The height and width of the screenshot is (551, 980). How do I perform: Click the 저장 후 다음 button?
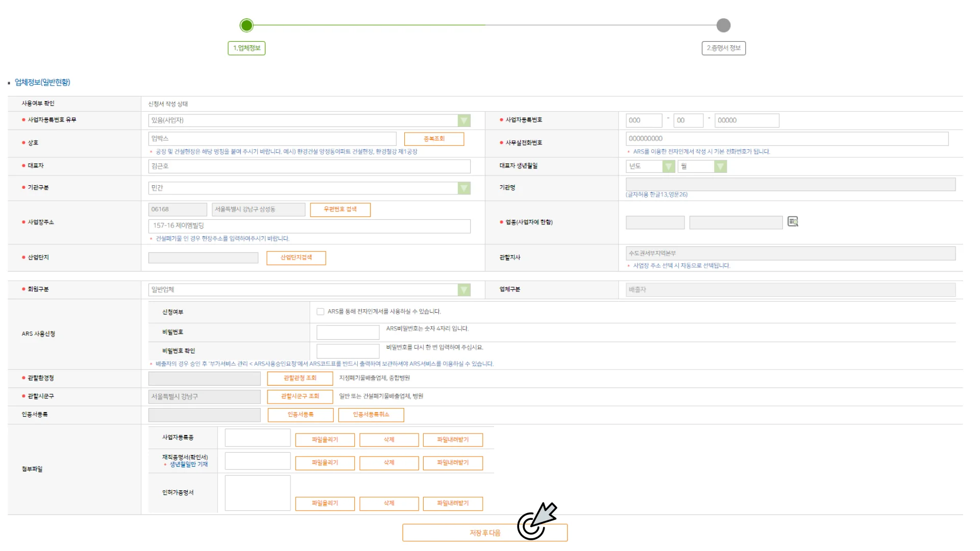[x=484, y=533]
